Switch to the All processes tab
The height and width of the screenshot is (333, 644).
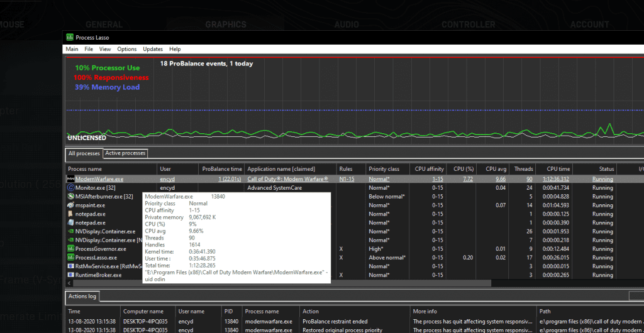coord(84,153)
